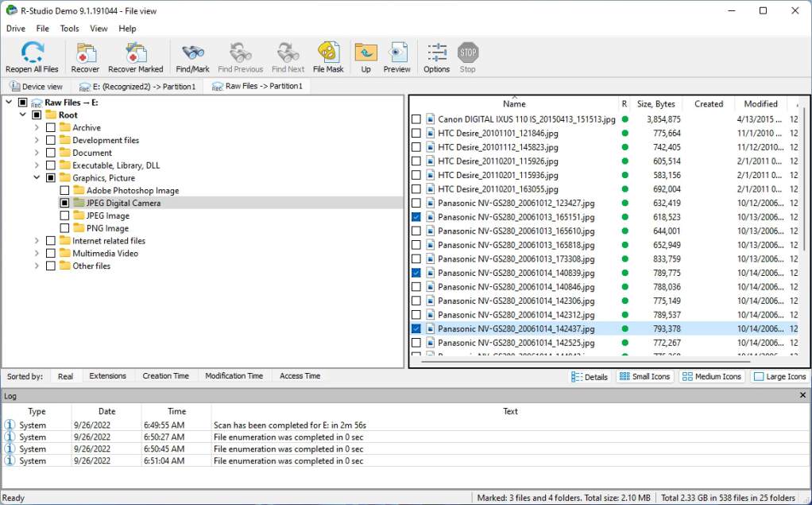Open the Tools menu
812x505 pixels.
[x=69, y=29]
